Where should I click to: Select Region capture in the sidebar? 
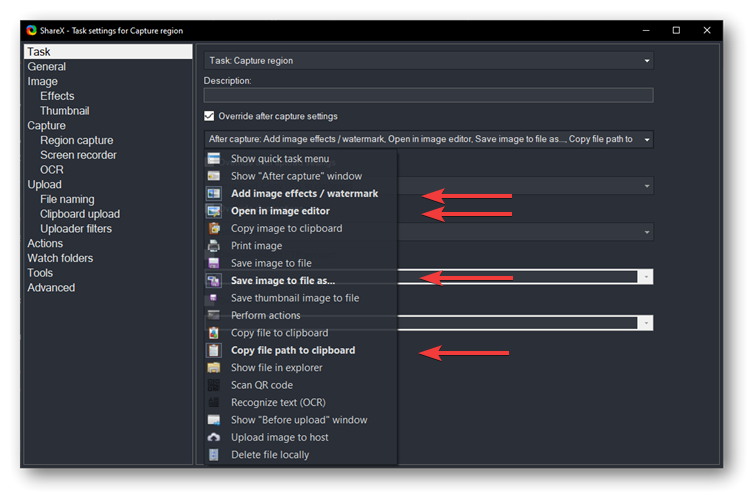tap(77, 141)
